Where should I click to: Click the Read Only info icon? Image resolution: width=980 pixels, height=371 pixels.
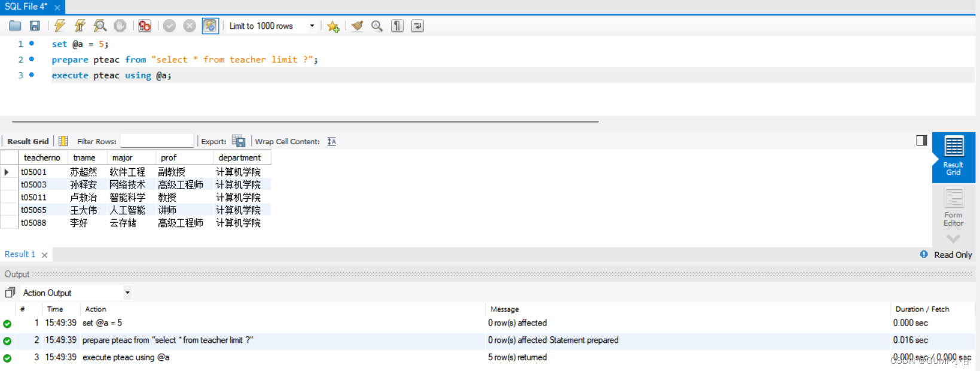(924, 254)
